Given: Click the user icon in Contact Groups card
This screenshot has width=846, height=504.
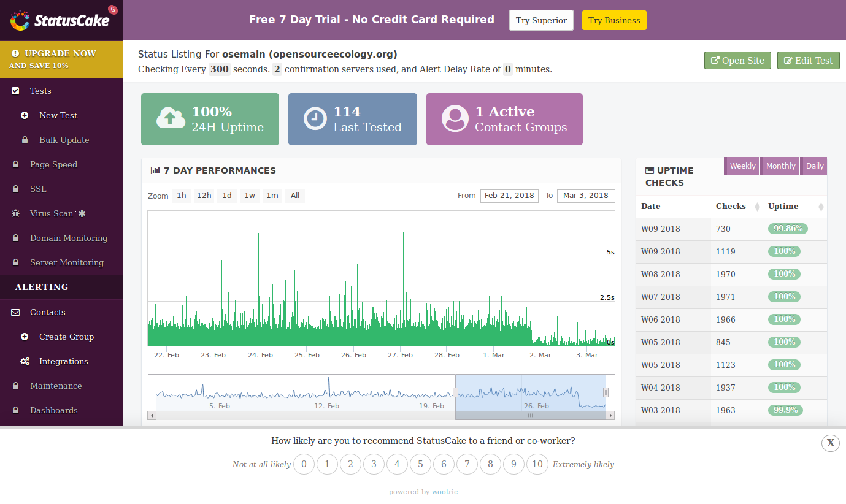Looking at the screenshot, I should (x=455, y=118).
